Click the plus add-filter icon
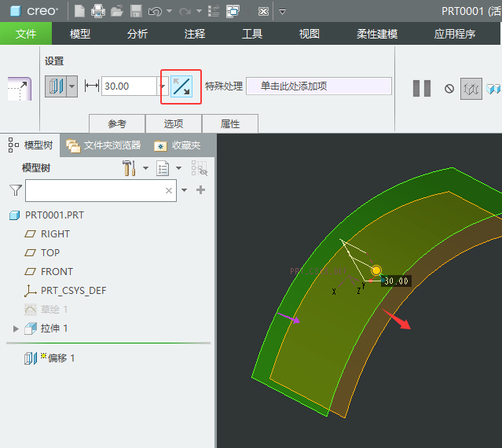This screenshot has width=502, height=448. click(x=201, y=190)
